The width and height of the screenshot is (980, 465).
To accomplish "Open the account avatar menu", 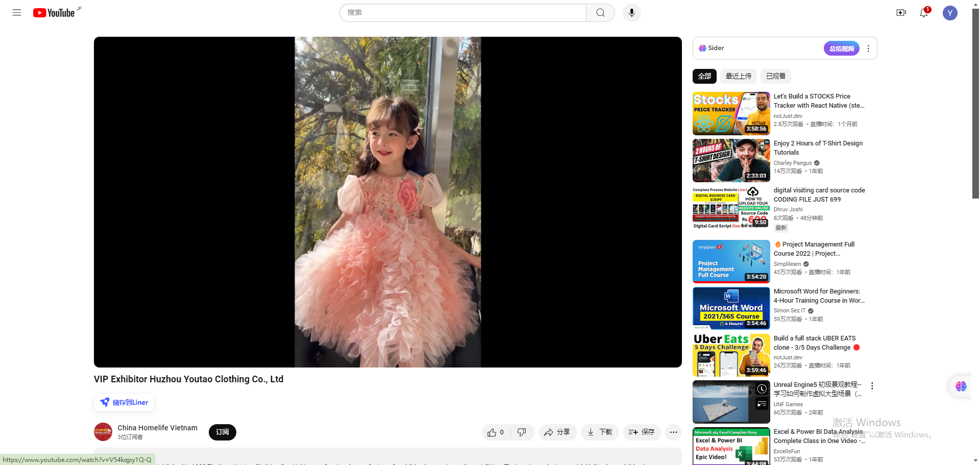I will 949,13.
